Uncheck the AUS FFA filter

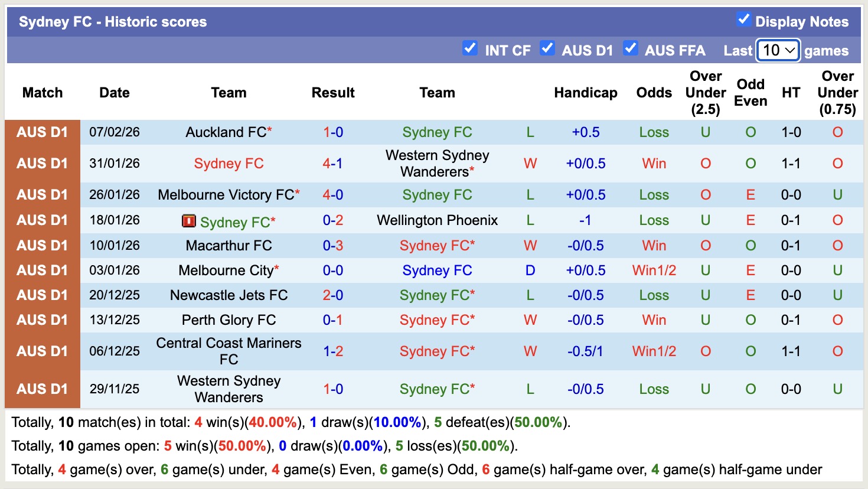click(631, 48)
